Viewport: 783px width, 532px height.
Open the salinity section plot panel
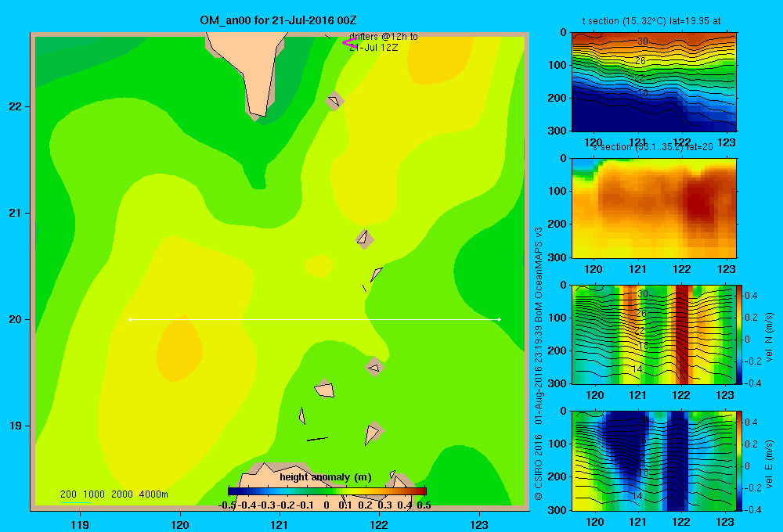coord(654,208)
